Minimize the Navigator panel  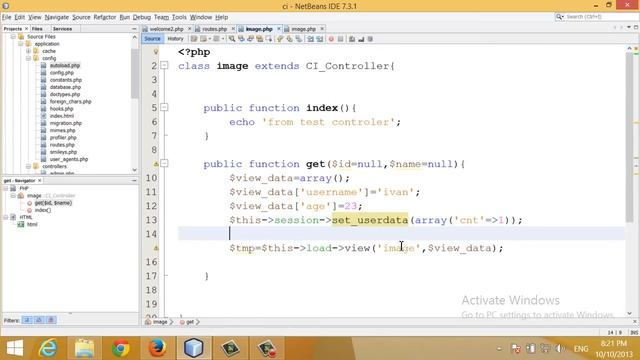coord(134,180)
